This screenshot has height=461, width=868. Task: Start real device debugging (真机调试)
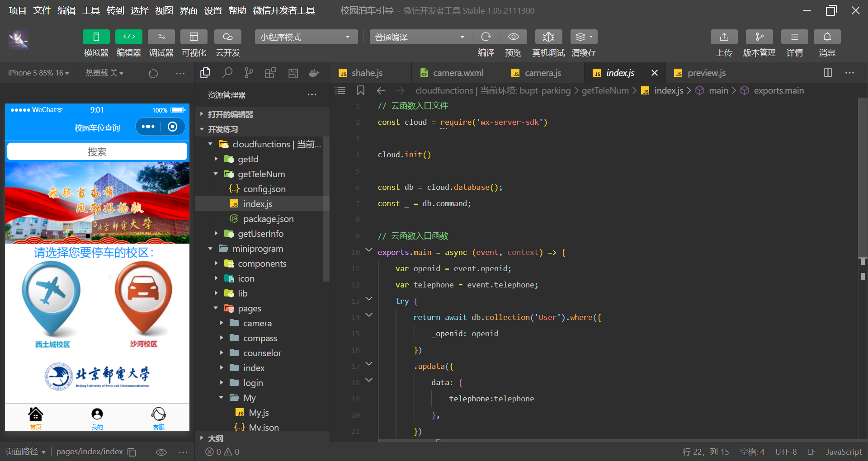point(548,37)
